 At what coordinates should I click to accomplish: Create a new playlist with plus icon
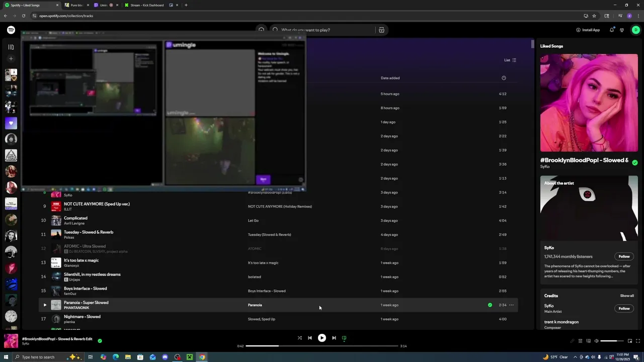click(x=11, y=59)
